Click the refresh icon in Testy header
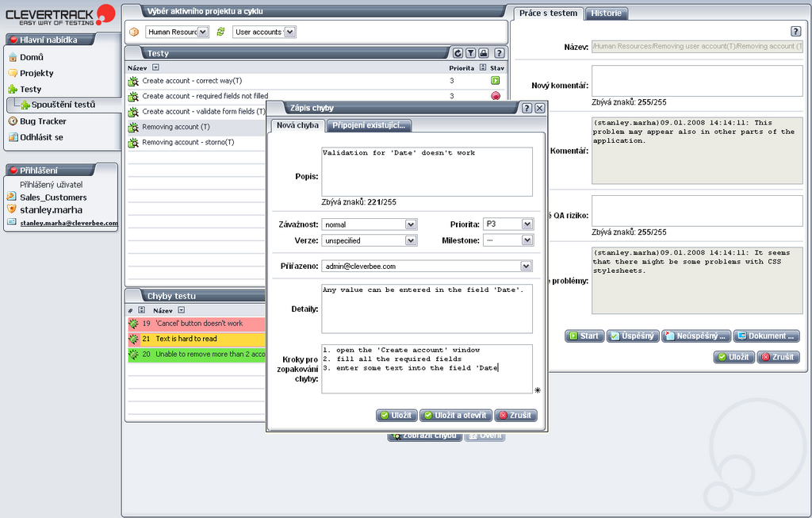Image resolution: width=812 pixels, height=518 pixels. point(458,53)
